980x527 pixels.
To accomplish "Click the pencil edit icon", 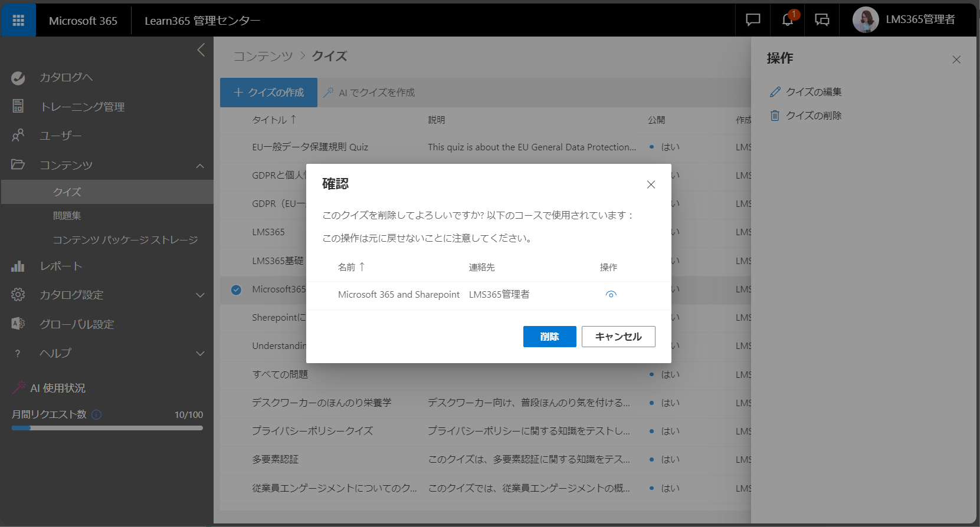I will coord(775,92).
